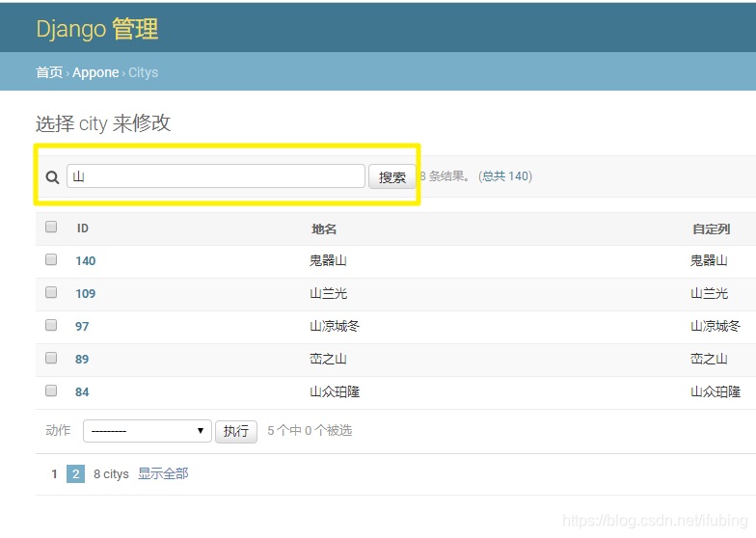Sort by the 地名 column header
The height and width of the screenshot is (538, 756).
pyautogui.click(x=324, y=229)
